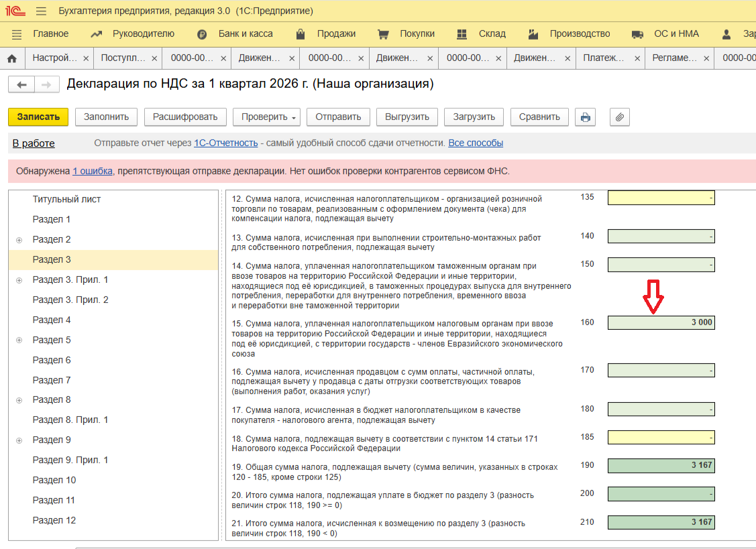Viewport: 756px width, 549px height.
Task: Click the back navigation arrow
Action: click(21, 84)
